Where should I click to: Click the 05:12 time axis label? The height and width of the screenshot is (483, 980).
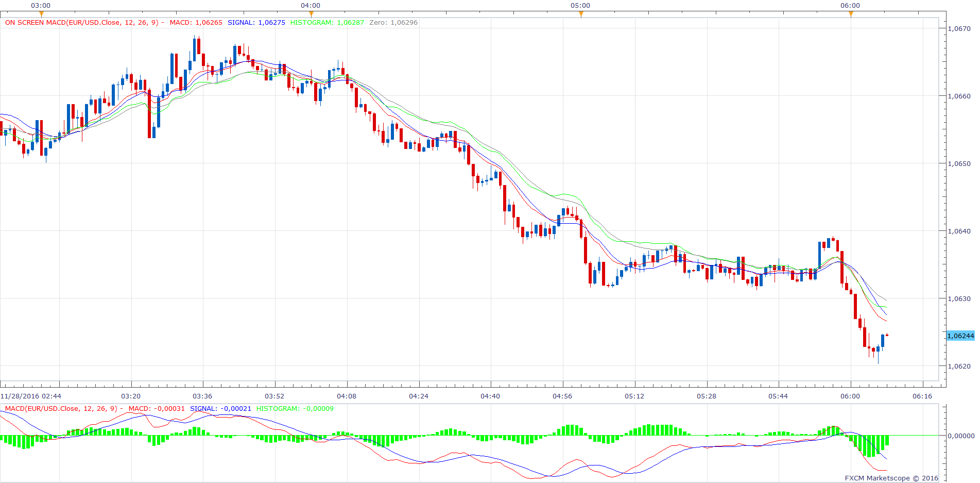tap(634, 396)
